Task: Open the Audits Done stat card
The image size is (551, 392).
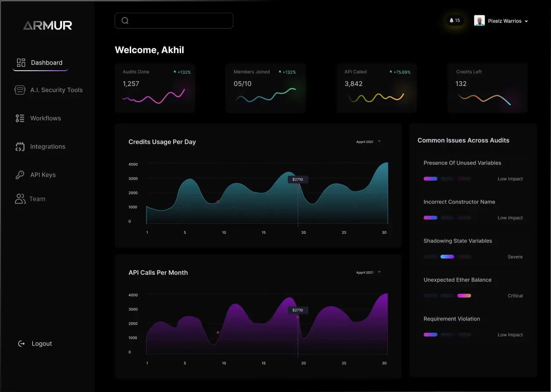Action: click(155, 88)
